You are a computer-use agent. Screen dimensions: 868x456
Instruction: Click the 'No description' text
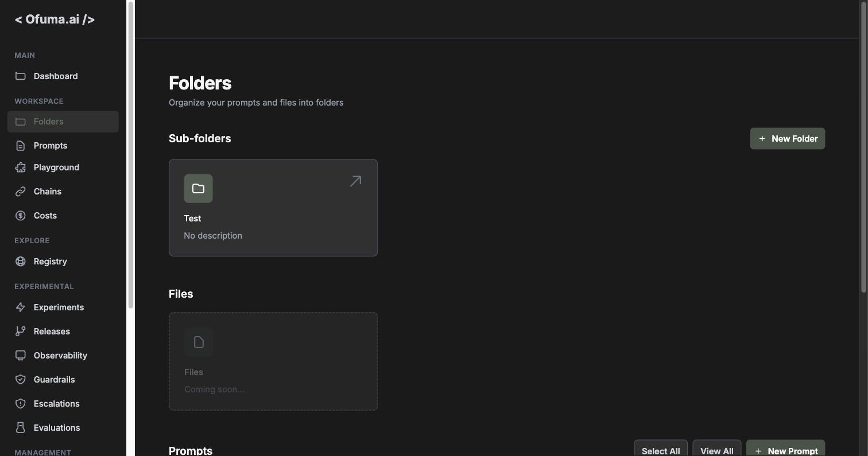pyautogui.click(x=213, y=236)
